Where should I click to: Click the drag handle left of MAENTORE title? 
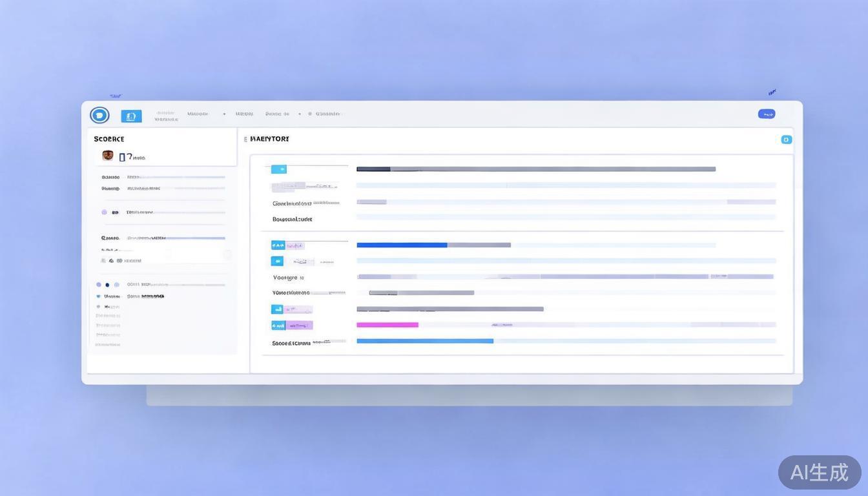(x=245, y=139)
